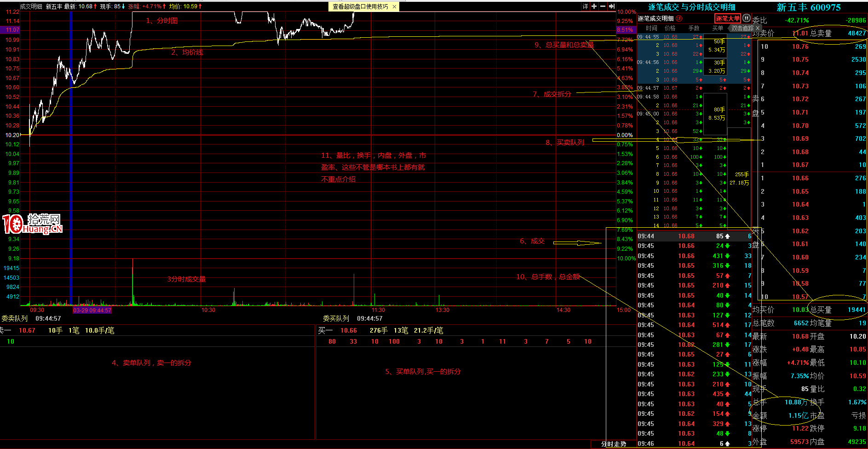Click the 03-29 09:44:57 time cursor label
Screen dimensions: 868x449
tap(92, 310)
